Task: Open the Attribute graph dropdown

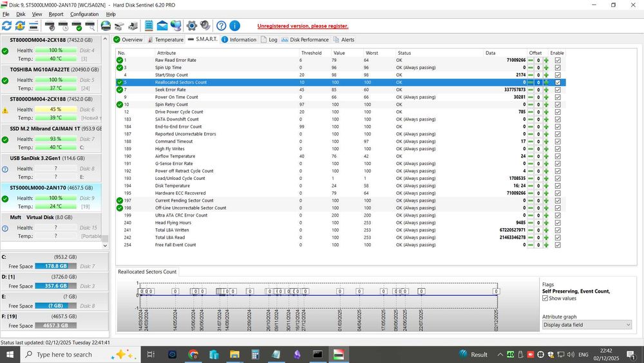Action: coord(587,325)
